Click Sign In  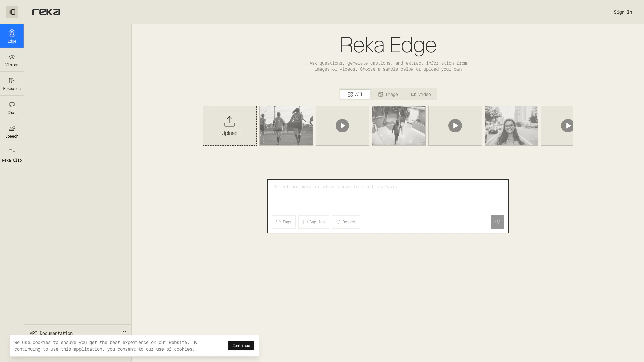pos(623,12)
